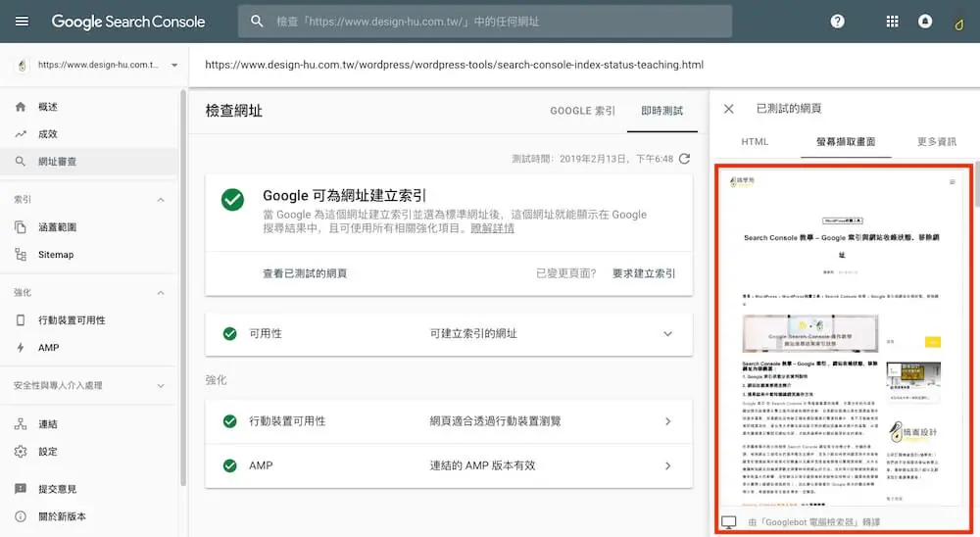Switch to the 即時測試 tab

pos(661,111)
